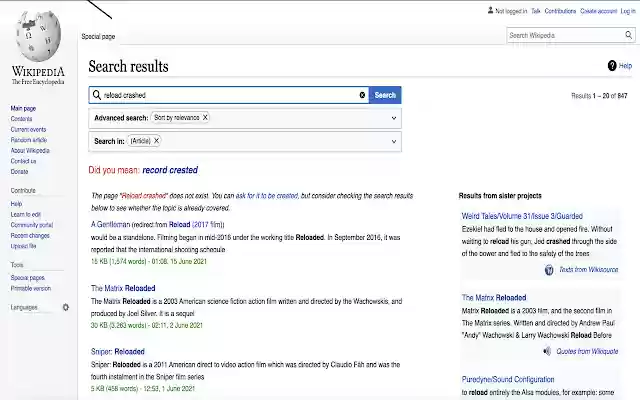640x400 pixels.
Task: Open 'Texts from Wikisource' link
Action: 589,269
